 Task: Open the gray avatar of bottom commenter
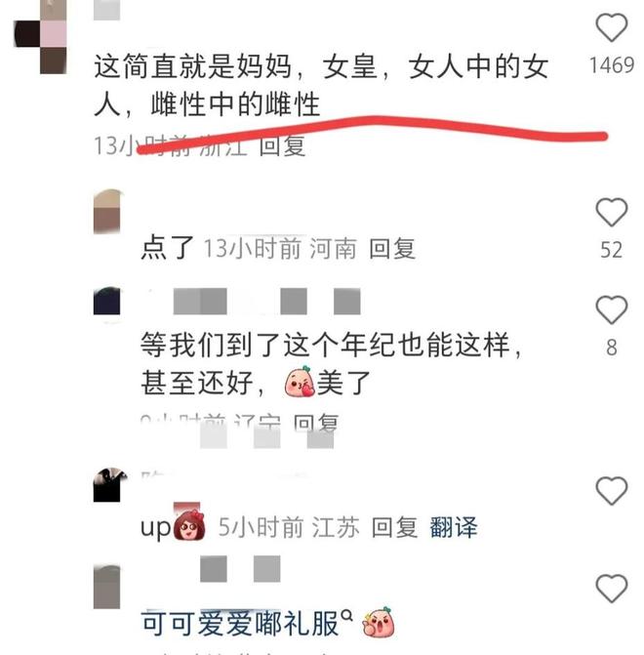pos(107,587)
